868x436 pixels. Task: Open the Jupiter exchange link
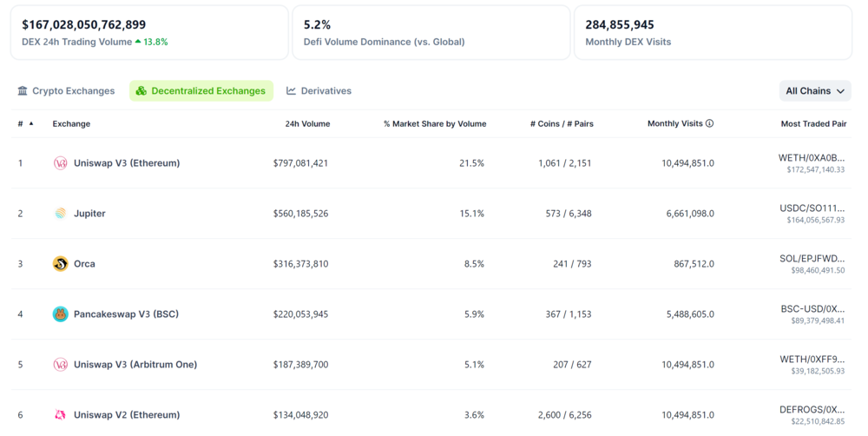click(x=89, y=214)
